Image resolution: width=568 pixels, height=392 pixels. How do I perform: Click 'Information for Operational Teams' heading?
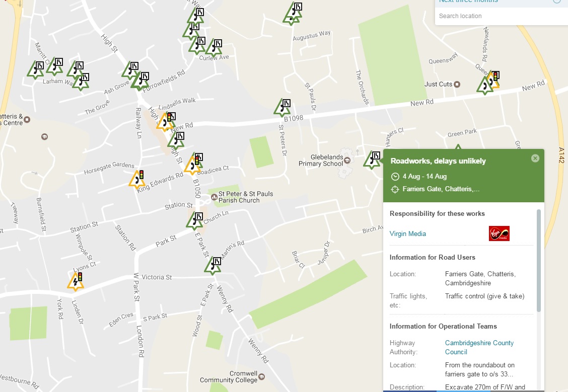pos(443,327)
